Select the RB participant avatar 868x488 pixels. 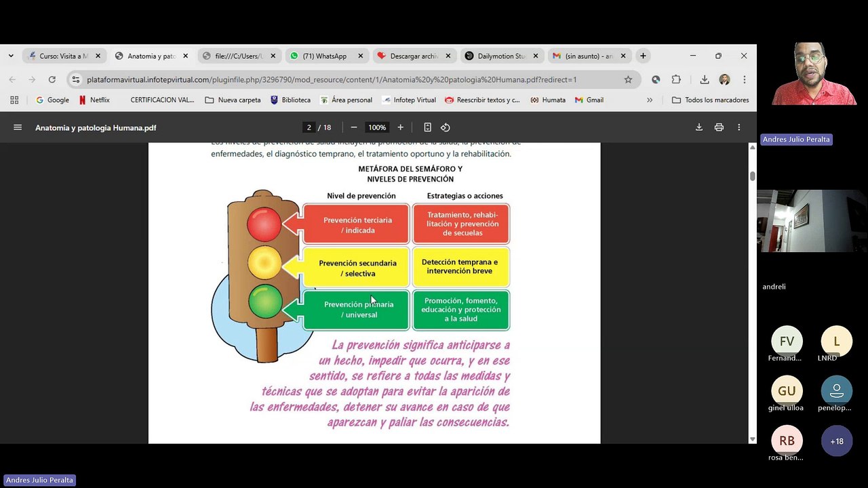(x=787, y=441)
